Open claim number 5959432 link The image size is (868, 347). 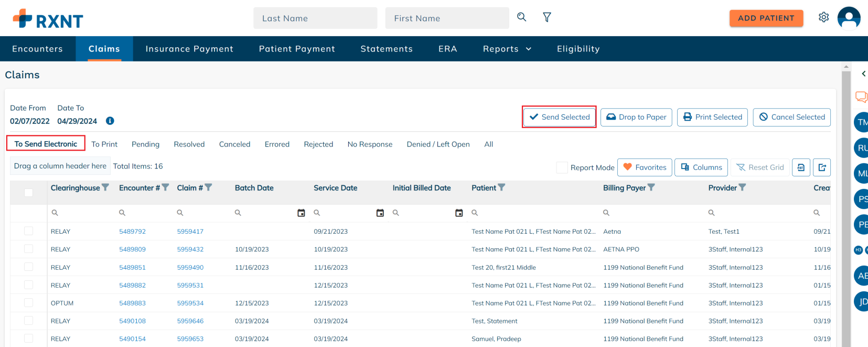[x=190, y=249]
